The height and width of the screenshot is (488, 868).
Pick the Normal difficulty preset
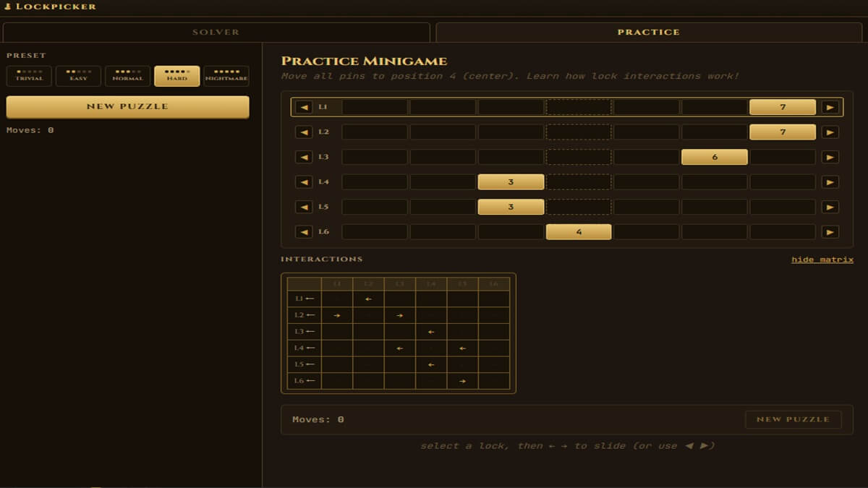(x=127, y=76)
